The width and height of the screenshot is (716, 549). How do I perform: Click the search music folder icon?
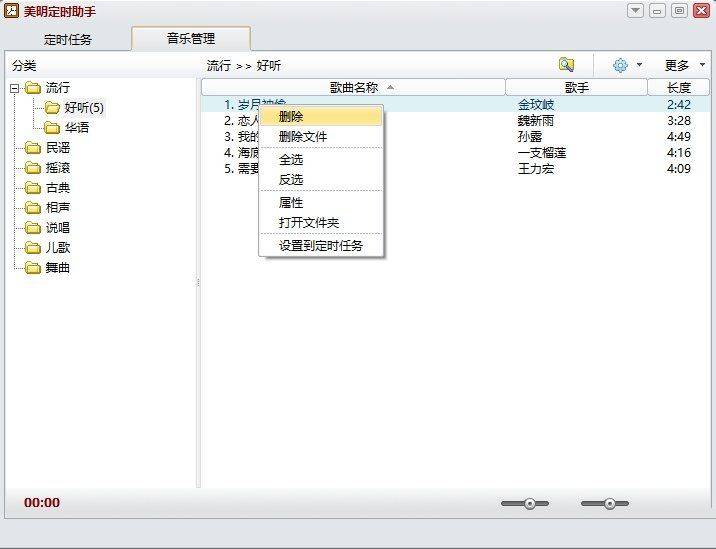click(566, 65)
